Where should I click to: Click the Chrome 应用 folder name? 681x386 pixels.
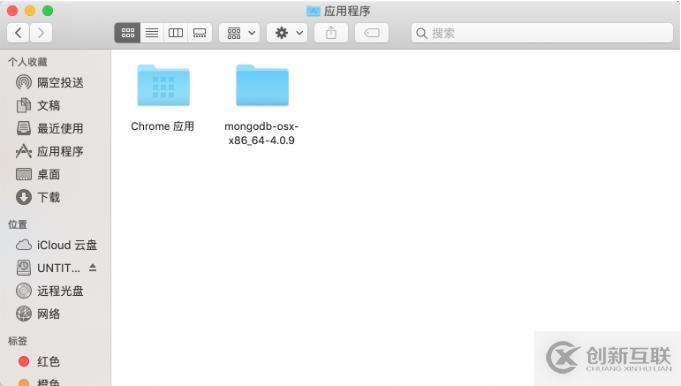pyautogui.click(x=162, y=126)
